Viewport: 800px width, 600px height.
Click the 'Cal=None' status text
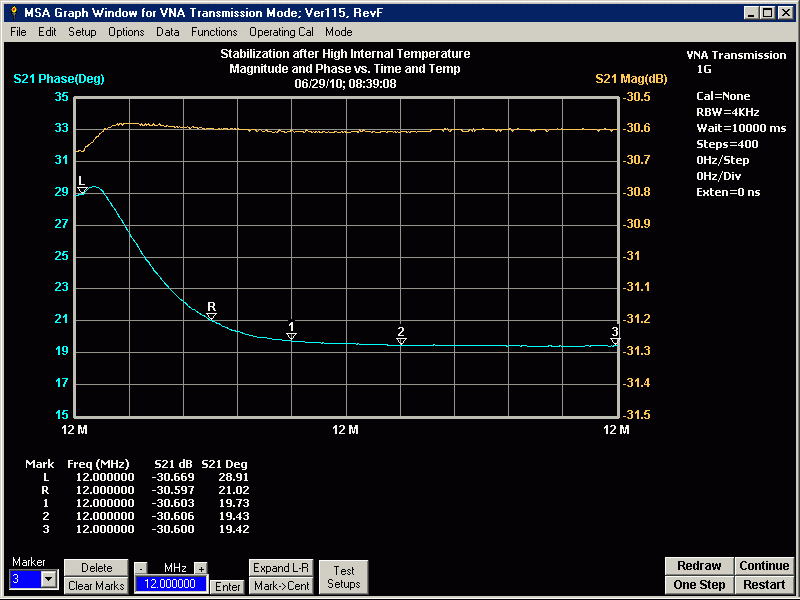(723, 96)
